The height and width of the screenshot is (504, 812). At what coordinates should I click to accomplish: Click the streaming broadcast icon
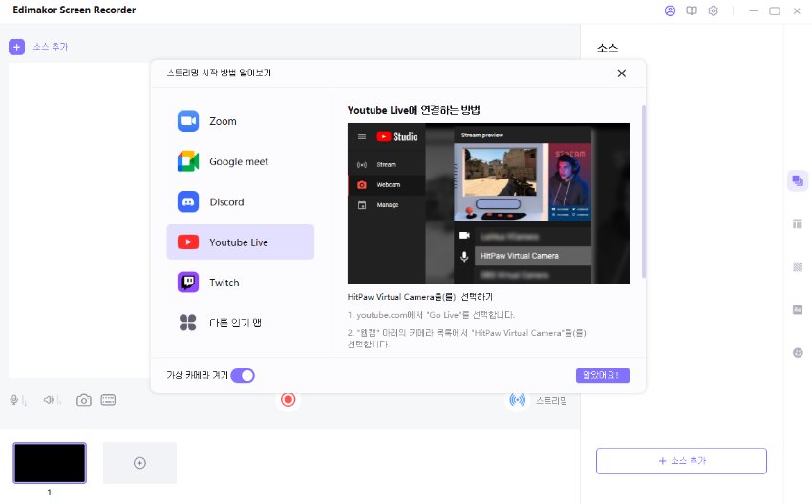(518, 399)
